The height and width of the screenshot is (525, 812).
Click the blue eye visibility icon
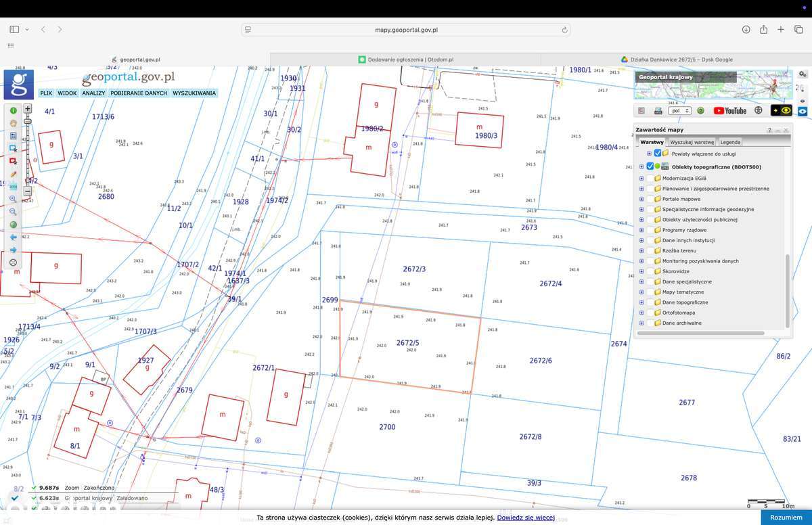pyautogui.click(x=803, y=111)
